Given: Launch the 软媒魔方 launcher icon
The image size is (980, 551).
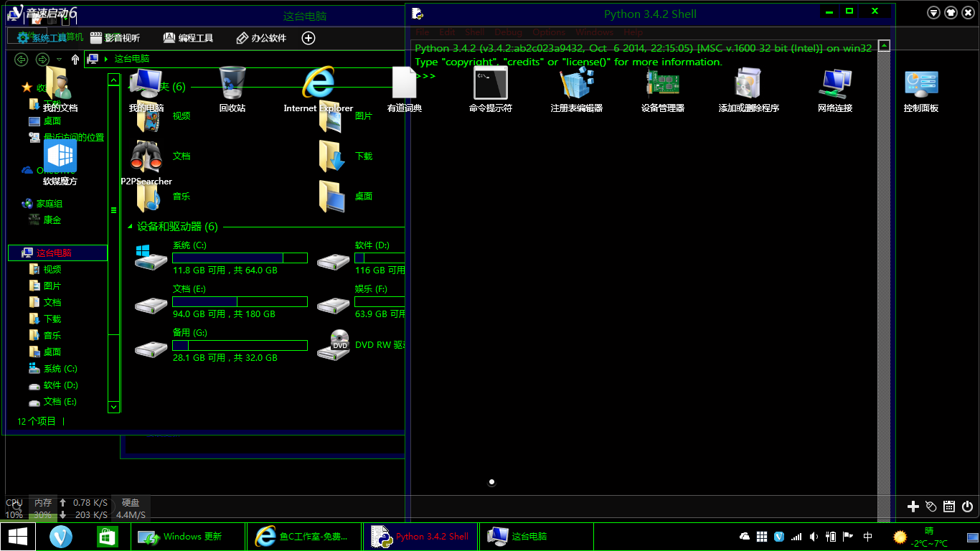Looking at the screenshot, I should (60, 163).
